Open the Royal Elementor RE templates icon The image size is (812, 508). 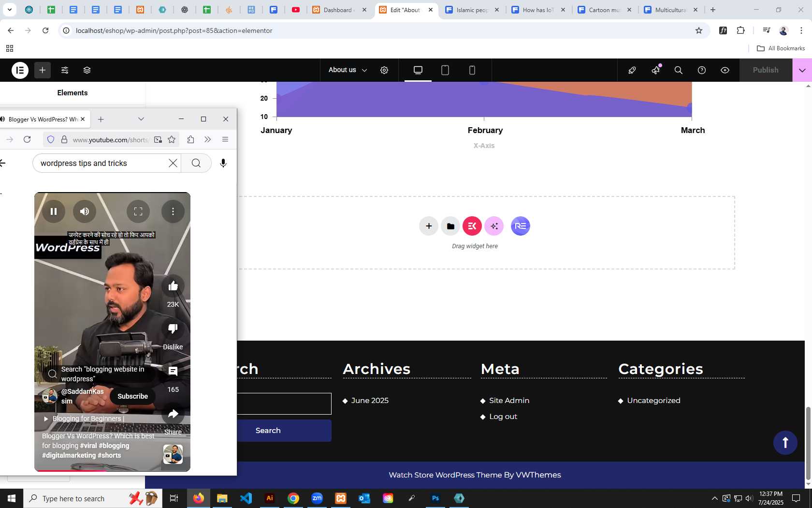(521, 226)
